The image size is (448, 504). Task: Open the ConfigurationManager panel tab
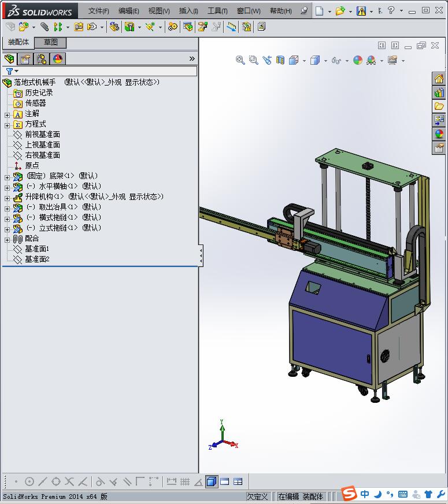(x=42, y=59)
